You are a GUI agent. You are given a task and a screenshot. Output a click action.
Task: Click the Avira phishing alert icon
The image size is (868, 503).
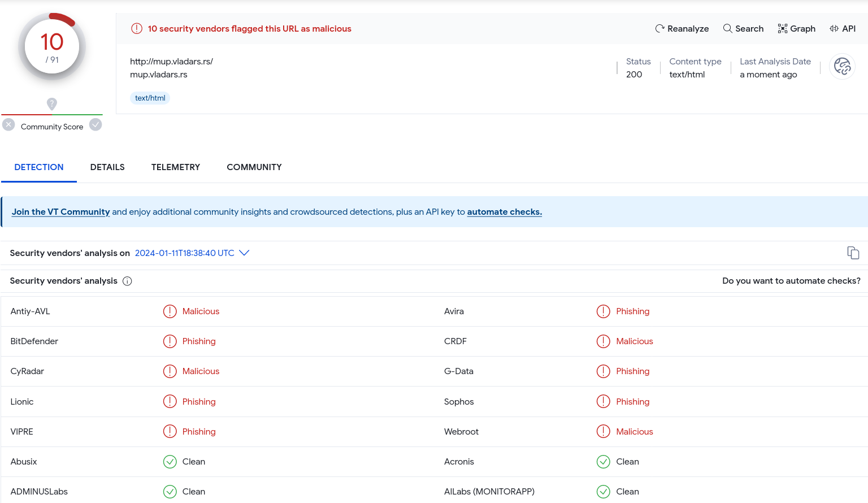click(604, 311)
